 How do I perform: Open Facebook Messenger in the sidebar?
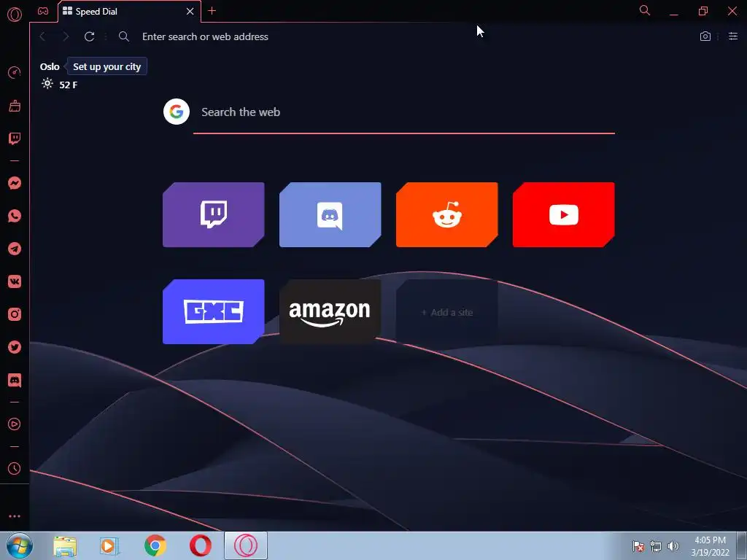click(15, 183)
